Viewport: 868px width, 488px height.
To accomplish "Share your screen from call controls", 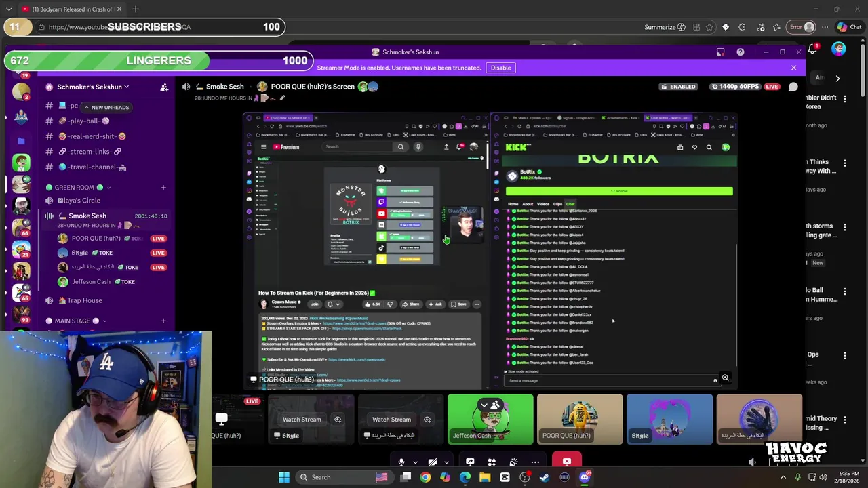I will pyautogui.click(x=470, y=462).
